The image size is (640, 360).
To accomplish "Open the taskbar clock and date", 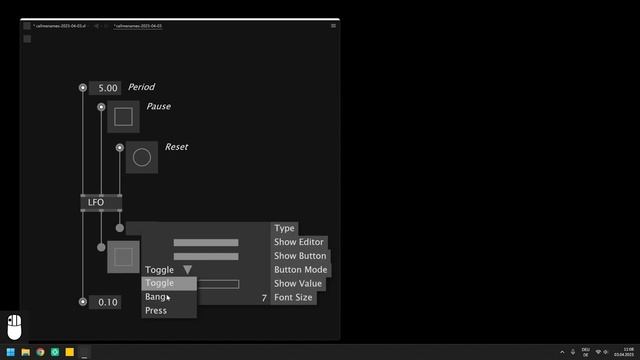I will pyautogui.click(x=624, y=352).
